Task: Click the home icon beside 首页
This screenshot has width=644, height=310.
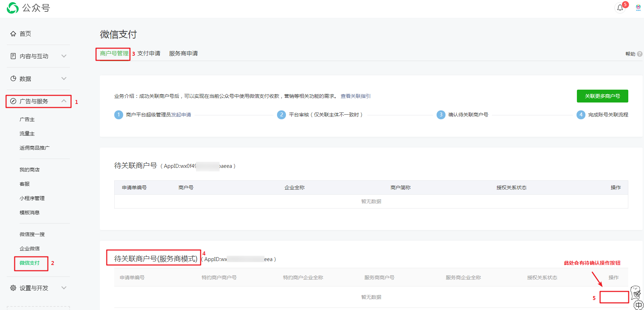Action: 13,34
